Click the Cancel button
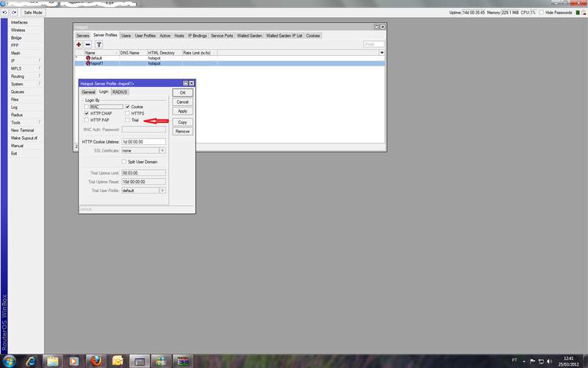Image resolution: width=588 pixels, height=368 pixels. [182, 102]
